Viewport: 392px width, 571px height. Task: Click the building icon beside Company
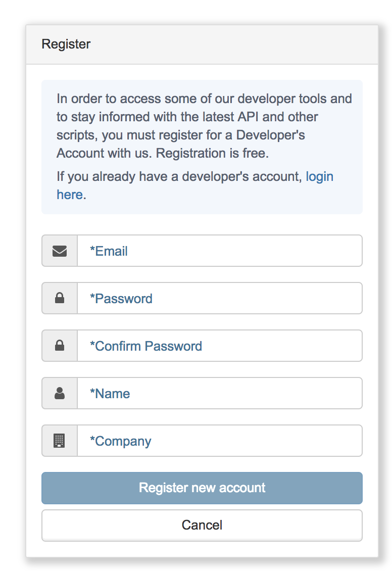(59, 441)
